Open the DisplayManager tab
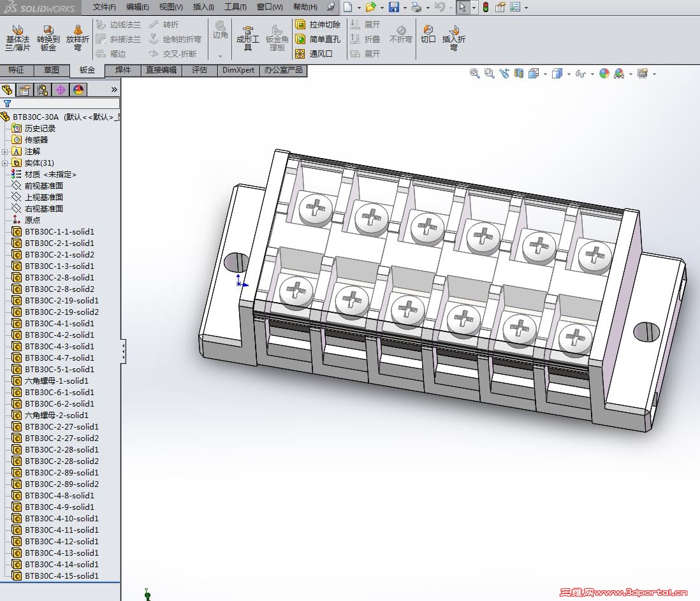Image resolution: width=700 pixels, height=601 pixels. 78,90
